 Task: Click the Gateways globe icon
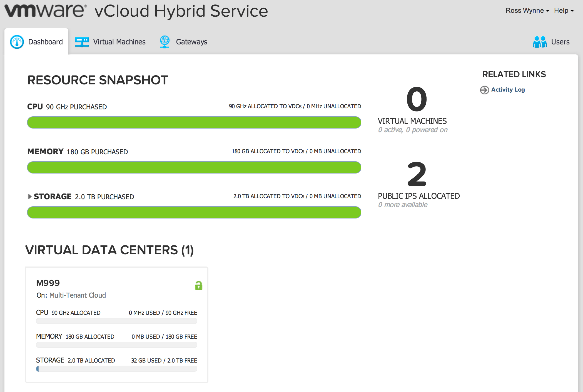pos(165,42)
